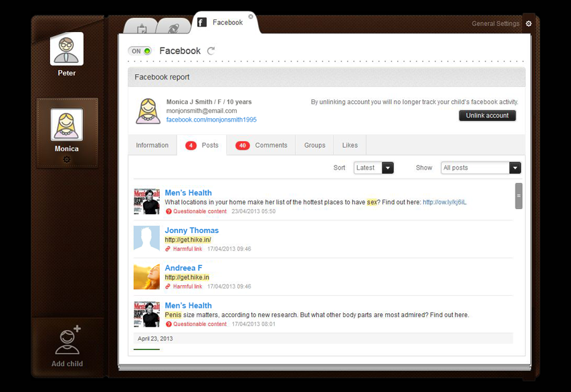Click Jonny Thomas's http://get.hike.in/ link
571x392 pixels.
tap(188, 240)
